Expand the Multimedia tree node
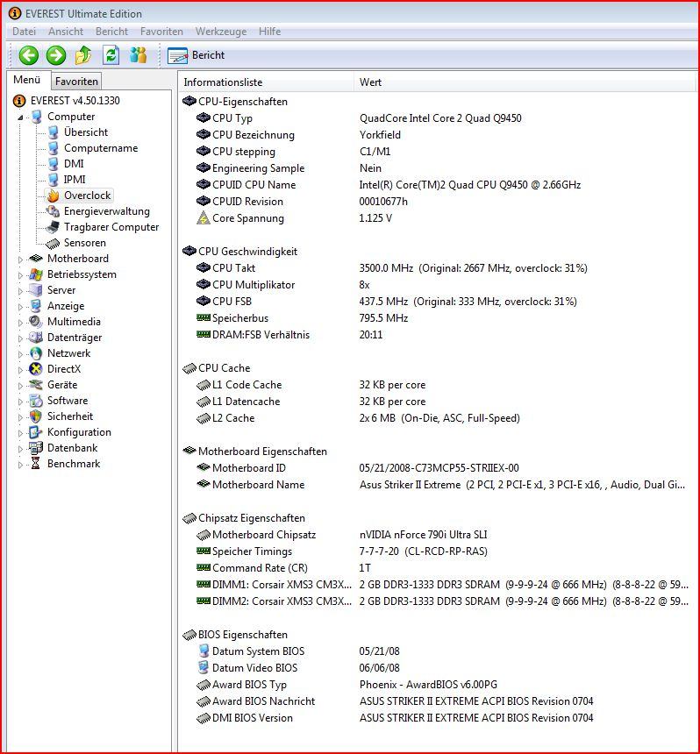This screenshot has width=700, height=754. tap(20, 322)
